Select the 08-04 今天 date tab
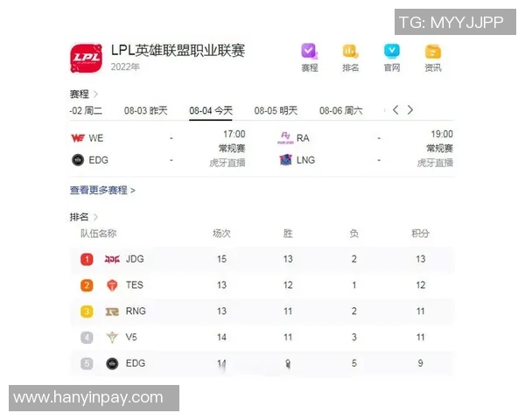Image resolution: width=525 pixels, height=420 pixels. [x=211, y=110]
